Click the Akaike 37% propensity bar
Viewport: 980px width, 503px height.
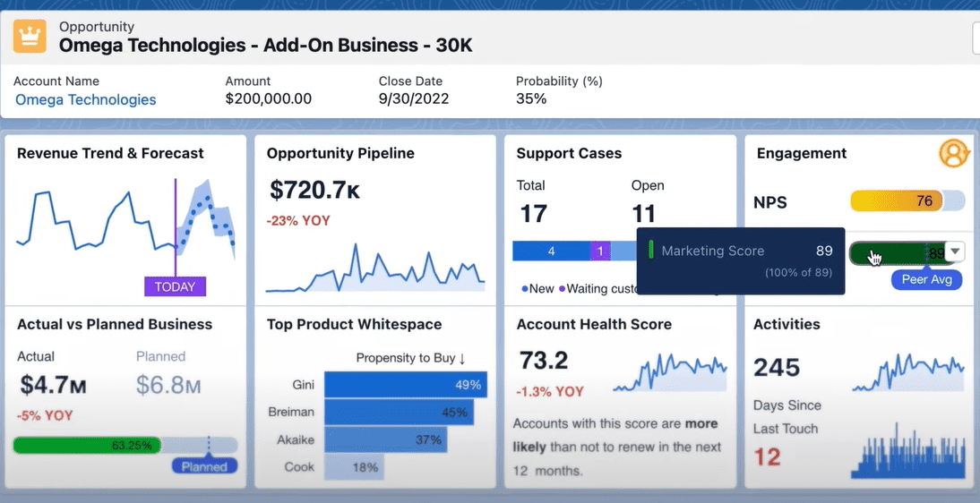(385, 439)
